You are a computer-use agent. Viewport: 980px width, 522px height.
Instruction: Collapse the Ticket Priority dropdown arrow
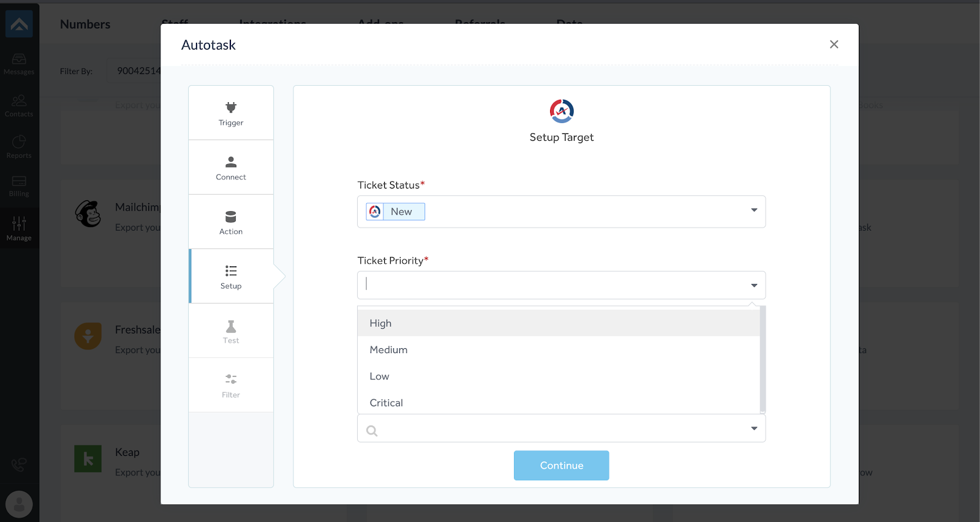(754, 285)
